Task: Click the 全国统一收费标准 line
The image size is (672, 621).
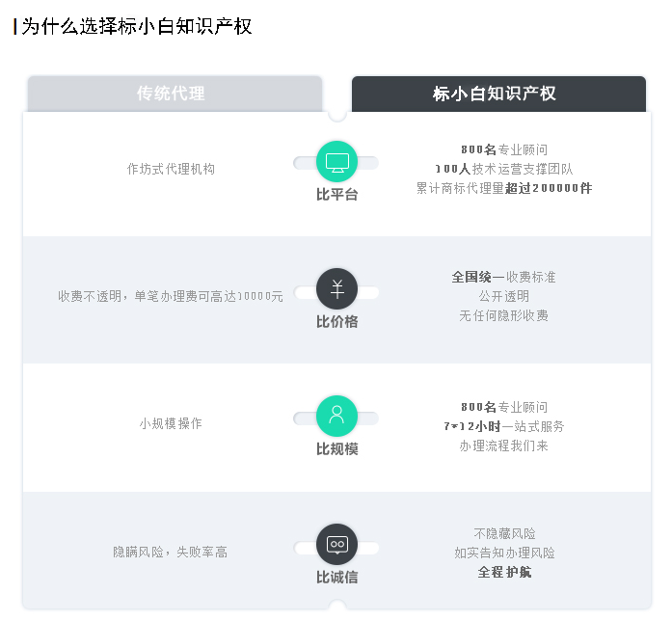Action: [504, 277]
